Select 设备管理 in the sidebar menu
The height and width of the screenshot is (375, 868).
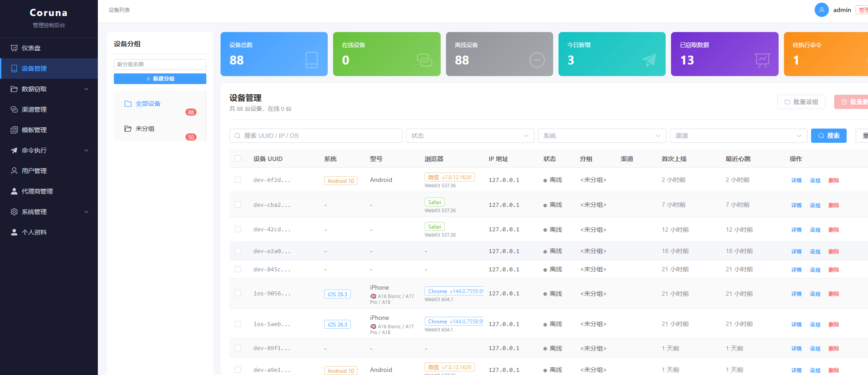[49, 69]
